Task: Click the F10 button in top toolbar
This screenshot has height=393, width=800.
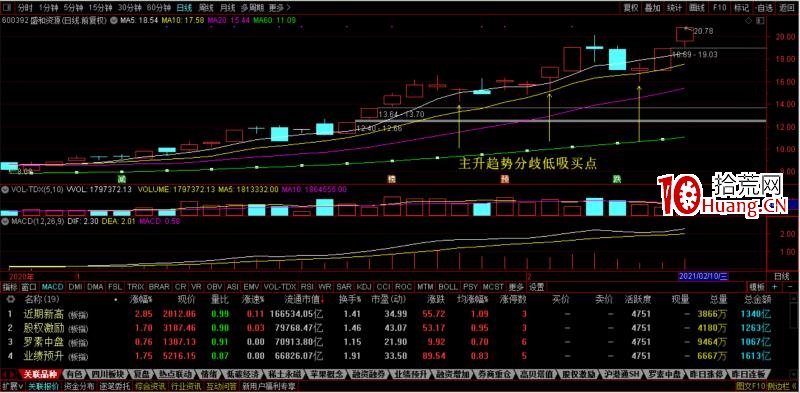Action: (719, 8)
